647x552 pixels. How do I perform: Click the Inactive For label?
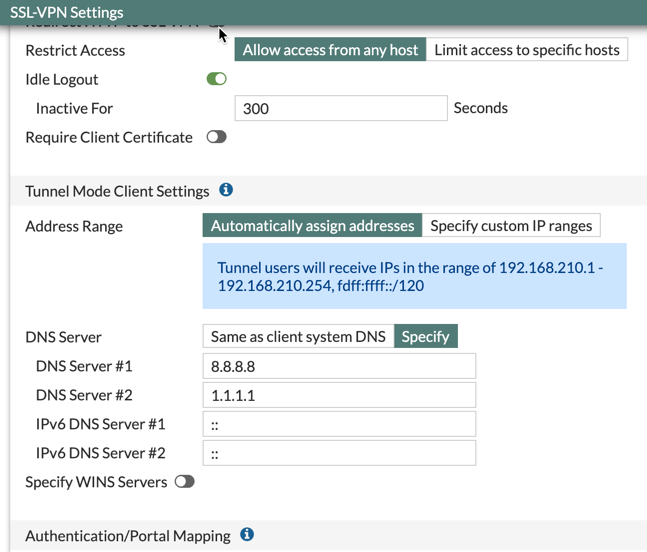(x=74, y=109)
